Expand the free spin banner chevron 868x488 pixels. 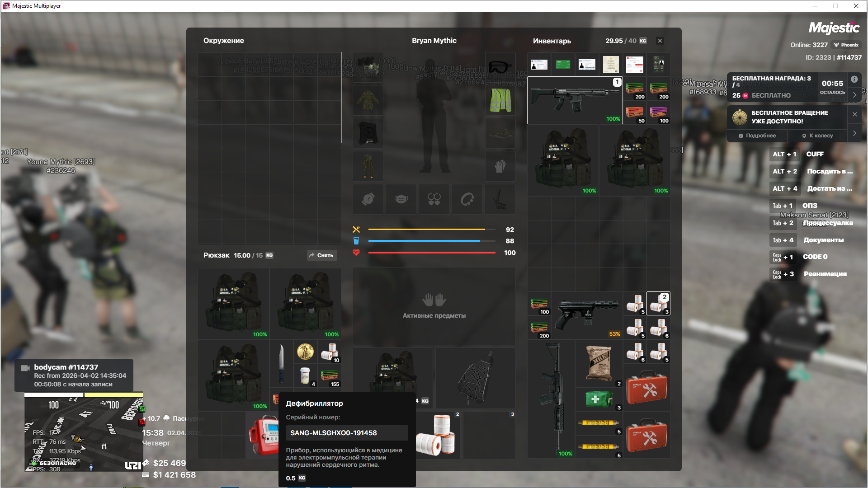(x=854, y=133)
